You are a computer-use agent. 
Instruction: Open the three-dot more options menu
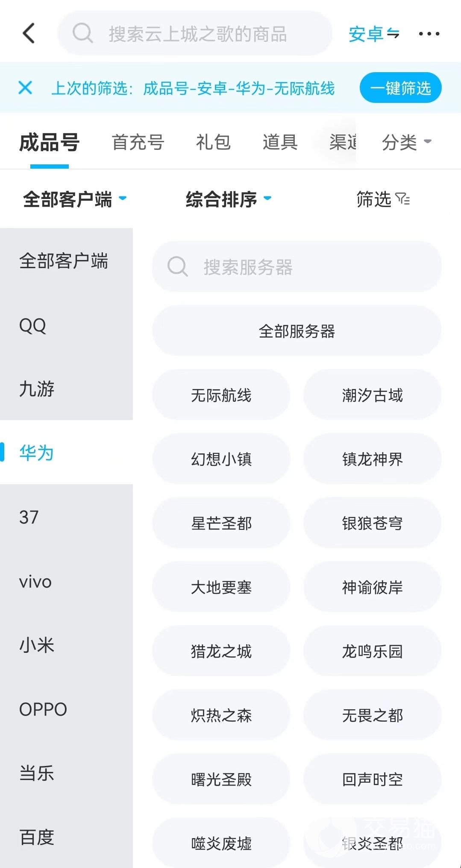click(x=429, y=34)
